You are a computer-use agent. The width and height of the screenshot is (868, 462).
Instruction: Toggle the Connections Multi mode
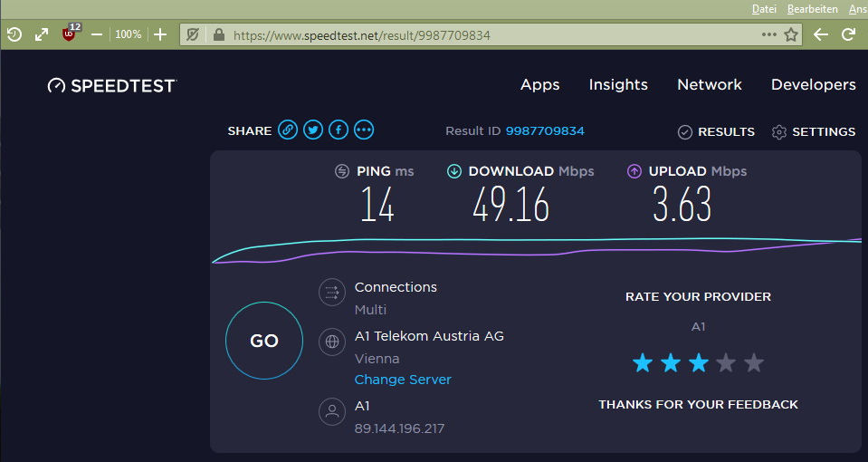(370, 310)
